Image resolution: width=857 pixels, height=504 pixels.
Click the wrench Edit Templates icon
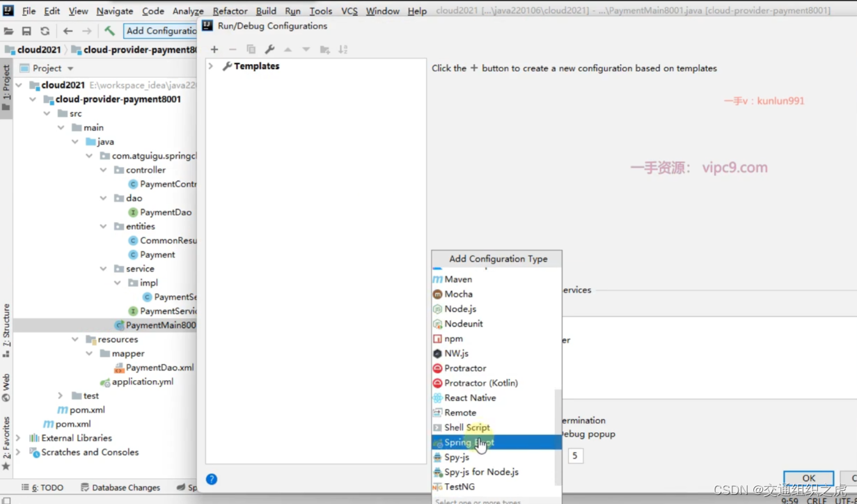(x=269, y=49)
